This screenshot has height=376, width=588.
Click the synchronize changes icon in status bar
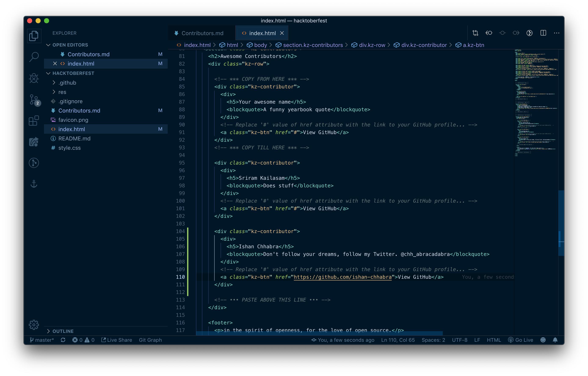click(x=63, y=340)
